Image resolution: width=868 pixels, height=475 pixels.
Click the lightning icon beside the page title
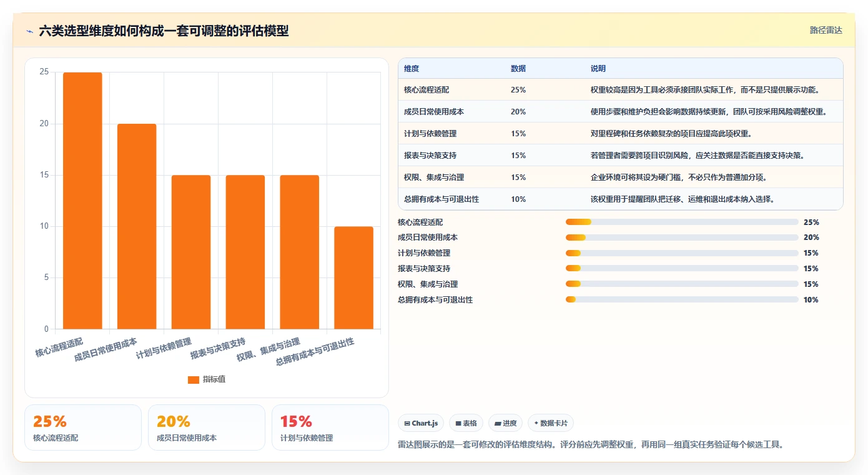[x=30, y=31]
